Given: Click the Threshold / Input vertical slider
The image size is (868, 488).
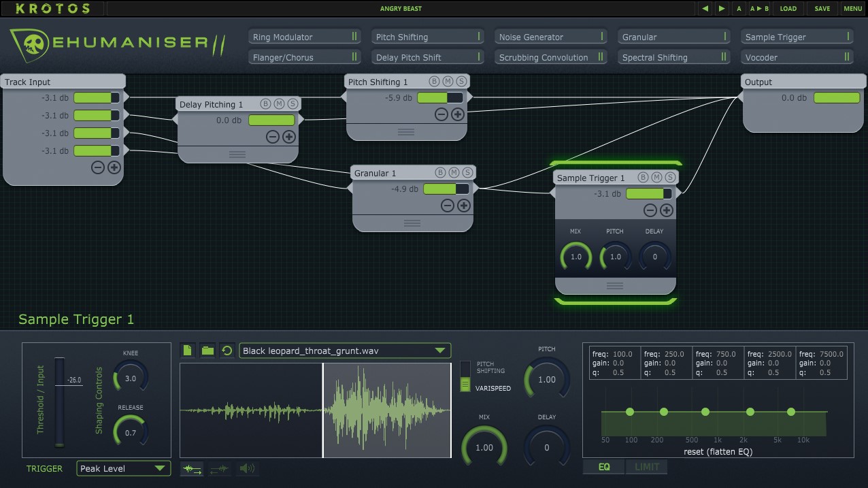Looking at the screenshot, I should pyautogui.click(x=60, y=402).
